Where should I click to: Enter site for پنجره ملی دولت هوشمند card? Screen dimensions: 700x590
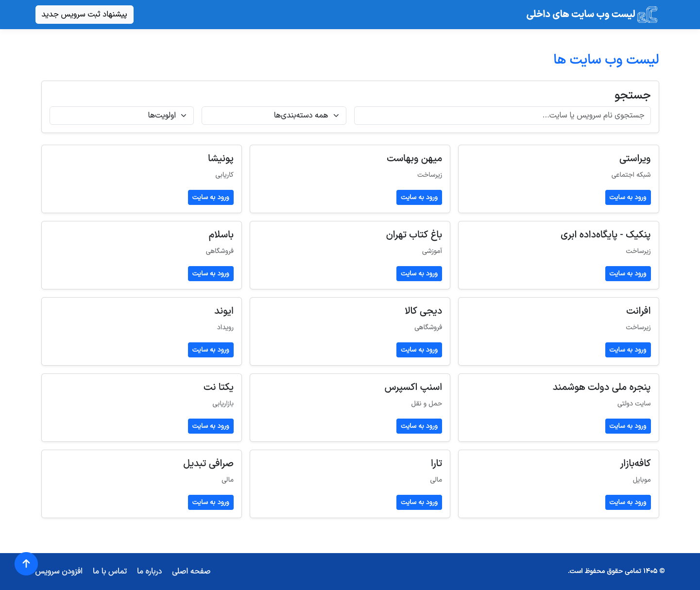(628, 426)
